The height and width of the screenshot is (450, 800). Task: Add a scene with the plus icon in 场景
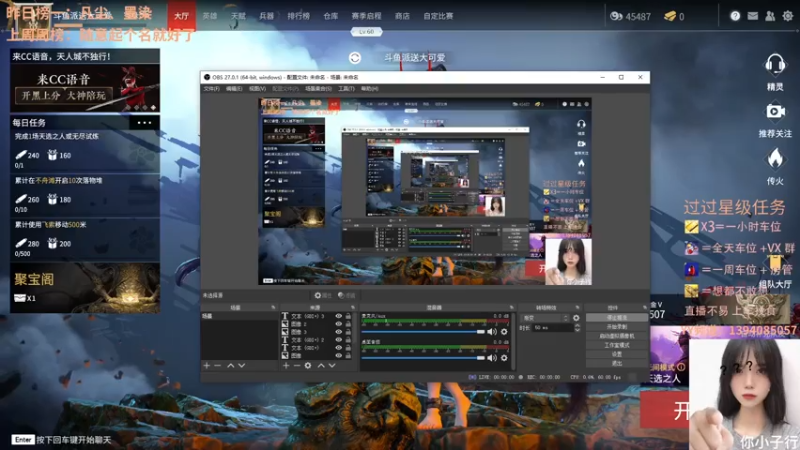pyautogui.click(x=207, y=365)
